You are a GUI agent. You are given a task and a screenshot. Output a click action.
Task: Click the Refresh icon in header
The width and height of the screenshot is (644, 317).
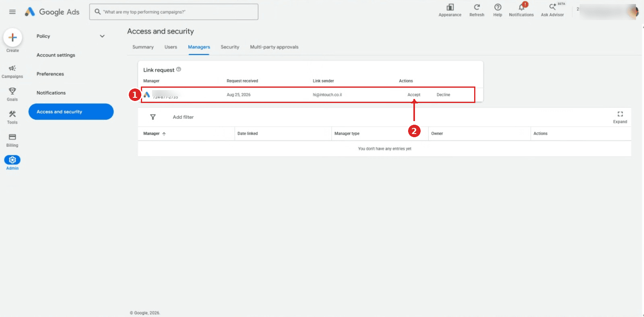pos(477,7)
